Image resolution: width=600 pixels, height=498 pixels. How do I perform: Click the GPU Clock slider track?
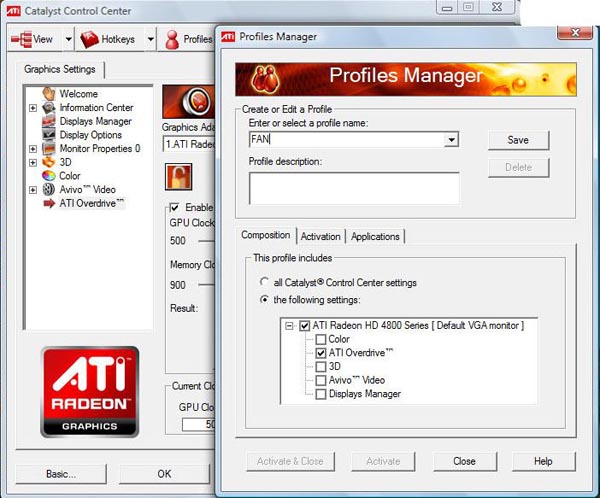207,241
